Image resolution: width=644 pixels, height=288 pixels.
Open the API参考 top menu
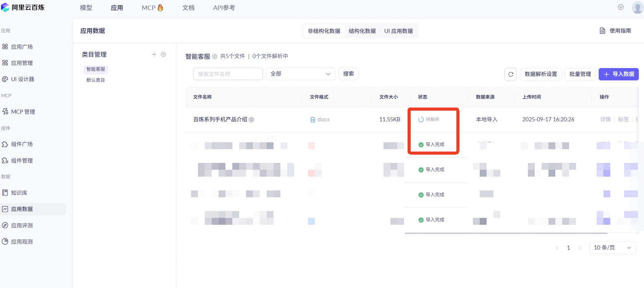224,8
